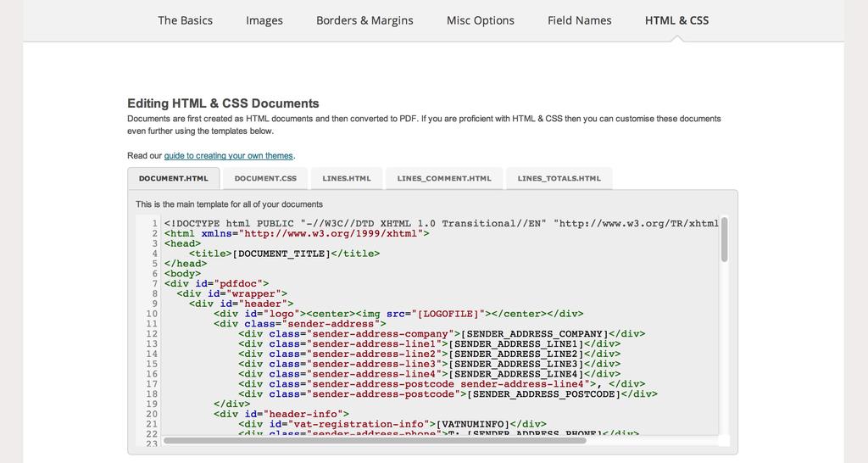
Task: Place cursor on [DOCUMENT_TITLE] in the code
Action: (x=281, y=254)
